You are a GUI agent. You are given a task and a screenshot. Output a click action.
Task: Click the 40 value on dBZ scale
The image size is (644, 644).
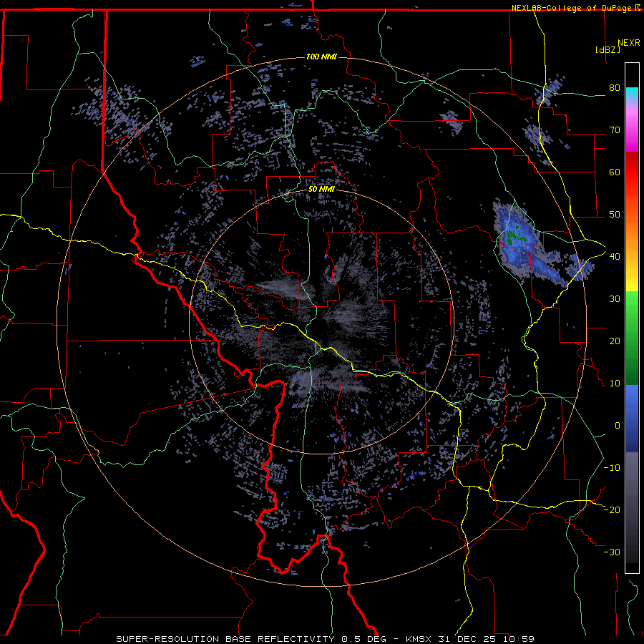tap(615, 256)
